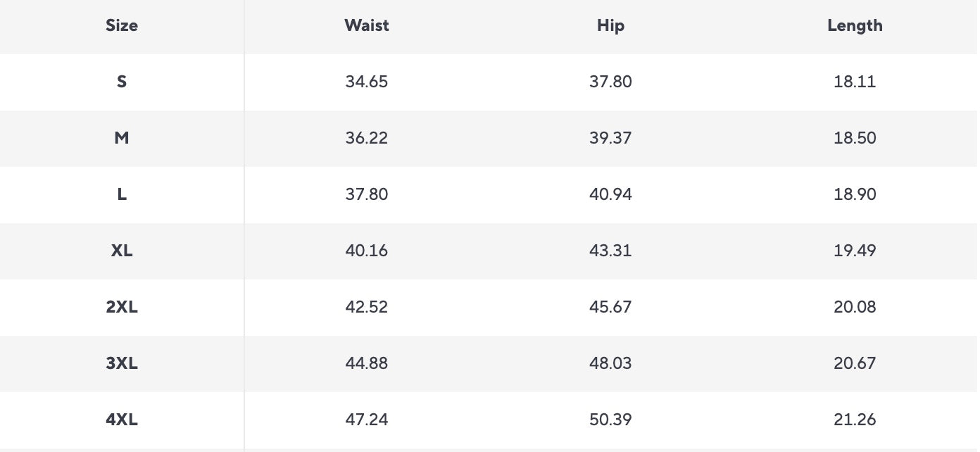The height and width of the screenshot is (452, 980).
Task: Click length value 20.67
Action: pos(855,363)
